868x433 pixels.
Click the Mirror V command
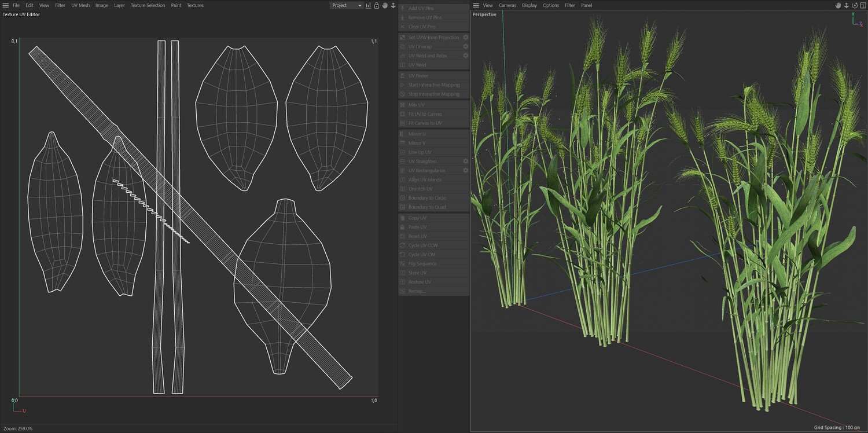(433, 143)
